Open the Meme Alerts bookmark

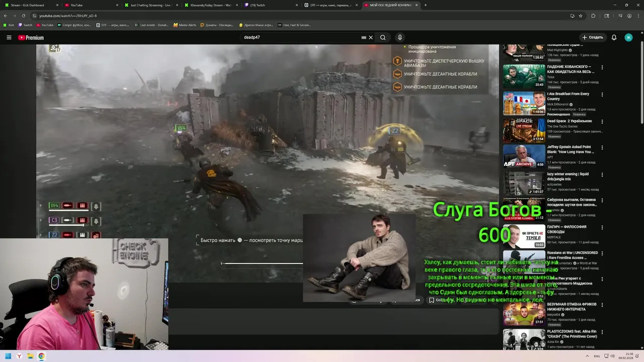185,25
